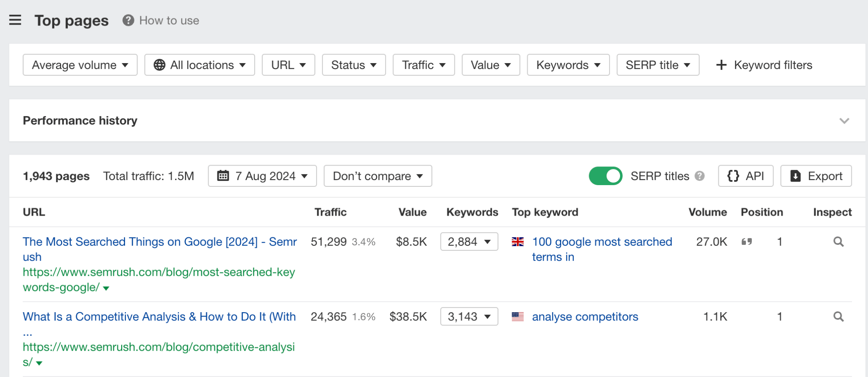Click the Export button
Screen dimensions: 868x377
(816, 176)
